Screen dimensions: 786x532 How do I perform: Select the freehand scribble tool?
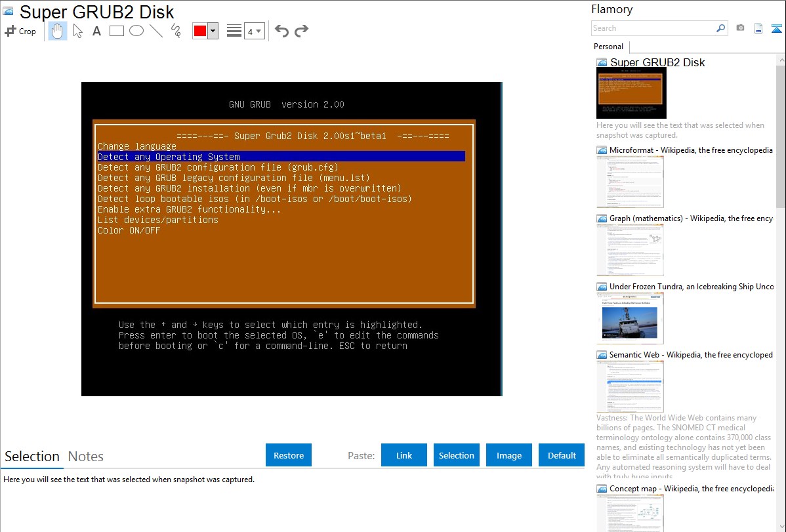pyautogui.click(x=176, y=31)
